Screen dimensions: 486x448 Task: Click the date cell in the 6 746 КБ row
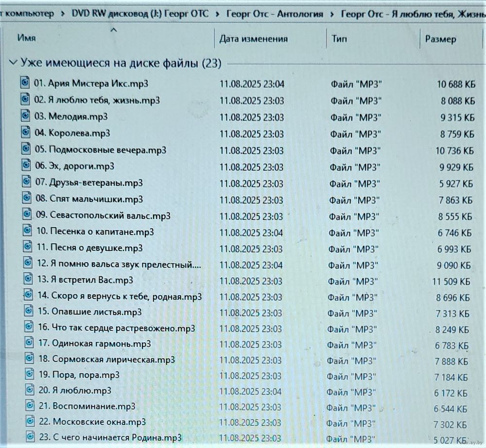point(251,233)
